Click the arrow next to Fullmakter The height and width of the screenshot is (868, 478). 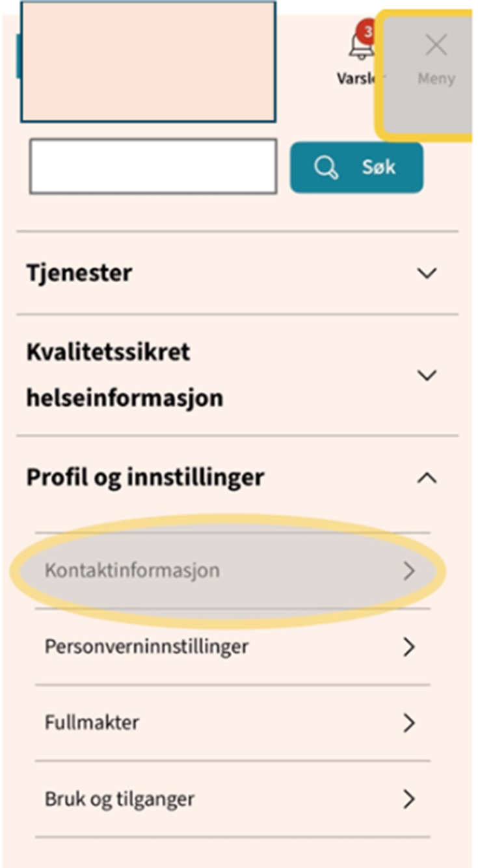[408, 722]
